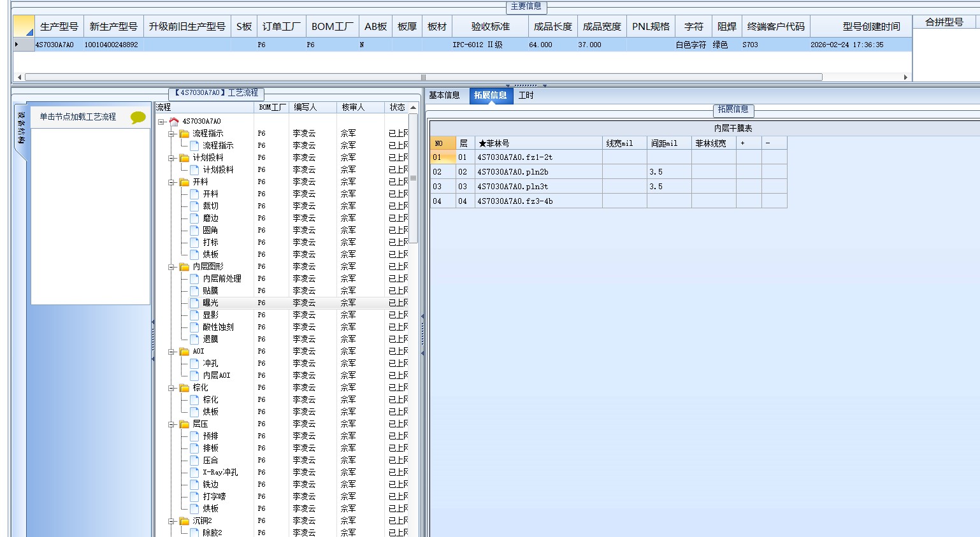The width and height of the screenshot is (980, 537).
Task: Select film cell 4S7030A7A0.fz1-2t
Action: click(538, 157)
